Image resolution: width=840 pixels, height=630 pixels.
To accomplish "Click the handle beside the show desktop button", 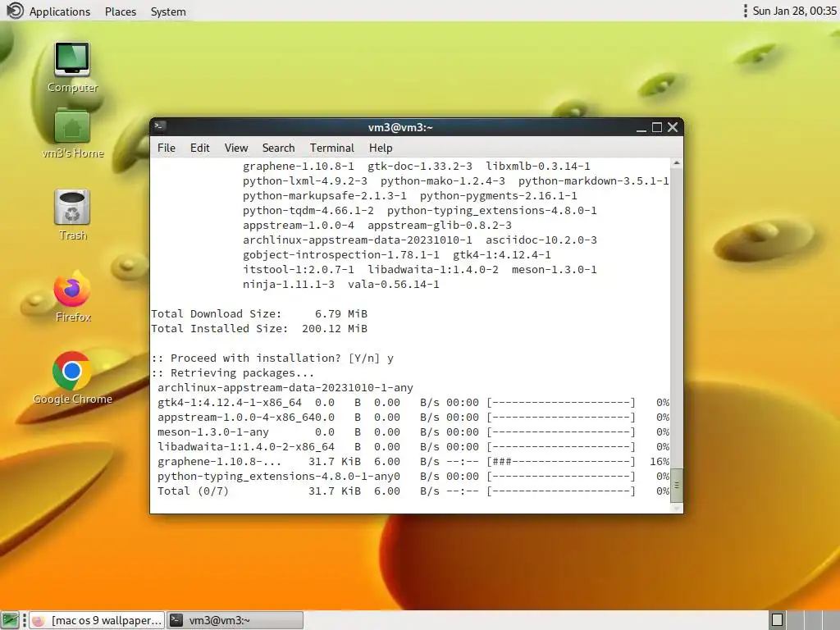I will click(x=25, y=620).
